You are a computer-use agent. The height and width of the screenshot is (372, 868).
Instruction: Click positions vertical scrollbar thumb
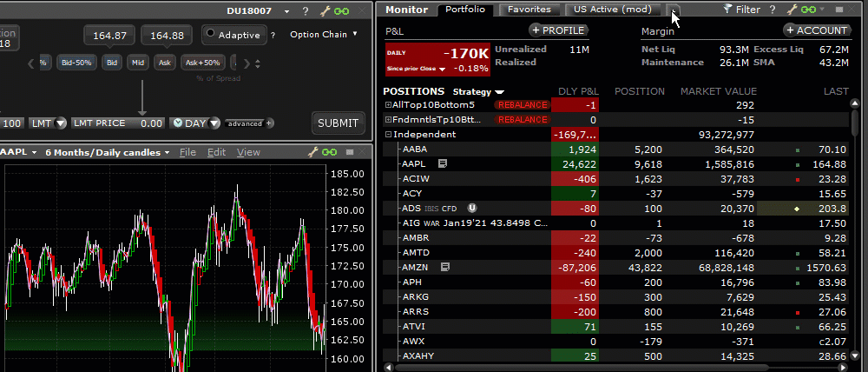(853, 123)
